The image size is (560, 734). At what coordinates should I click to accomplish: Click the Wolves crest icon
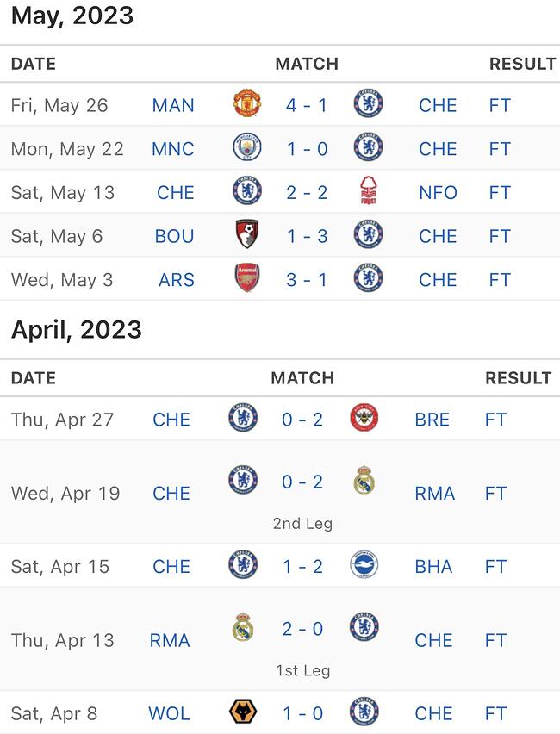pyautogui.click(x=243, y=712)
